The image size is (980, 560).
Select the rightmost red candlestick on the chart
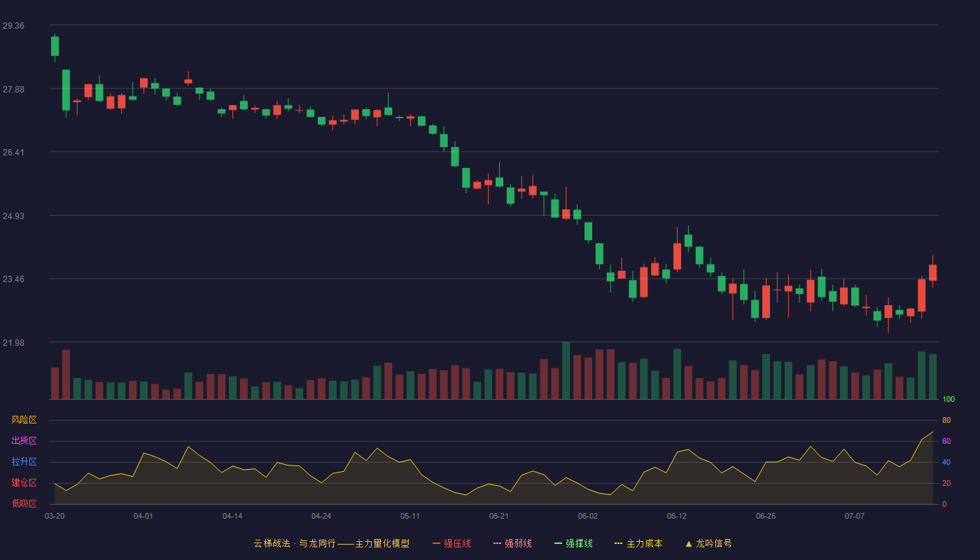(932, 272)
